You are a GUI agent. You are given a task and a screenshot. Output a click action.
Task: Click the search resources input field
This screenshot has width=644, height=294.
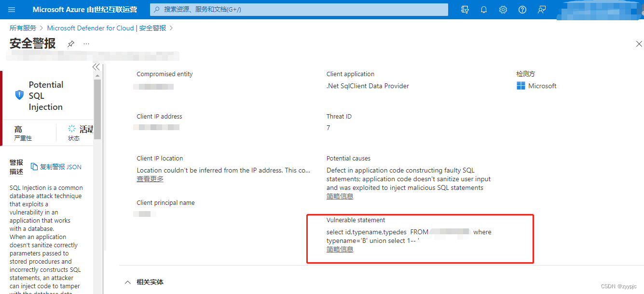pyautogui.click(x=299, y=10)
